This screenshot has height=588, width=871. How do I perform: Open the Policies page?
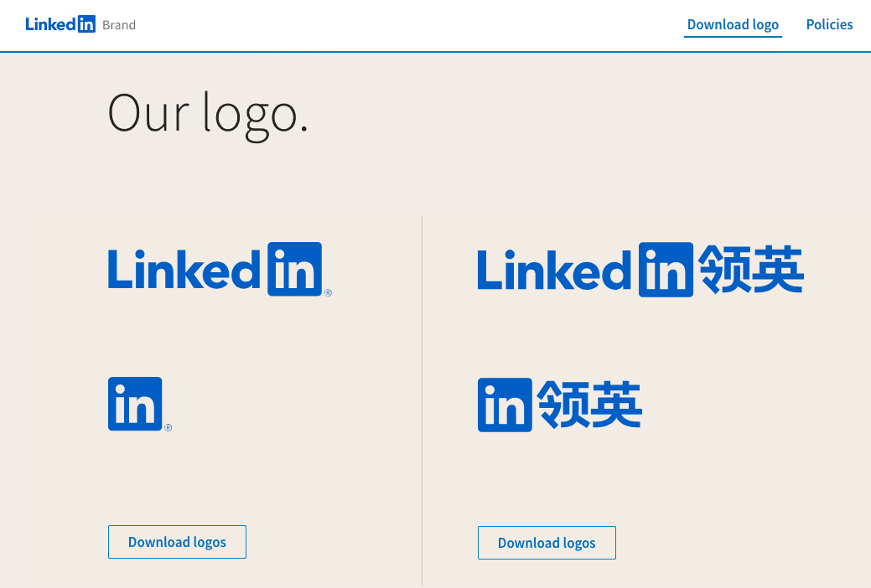829,24
